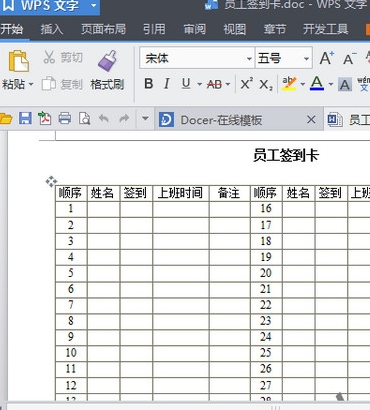Toggle Superscript X² formatting

pyautogui.click(x=247, y=84)
